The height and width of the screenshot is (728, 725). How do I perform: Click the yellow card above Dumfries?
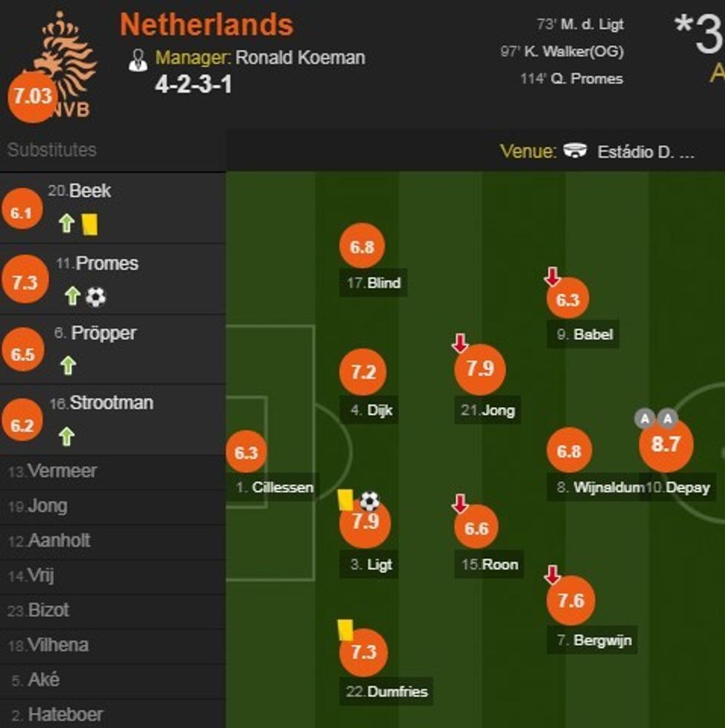tap(345, 630)
